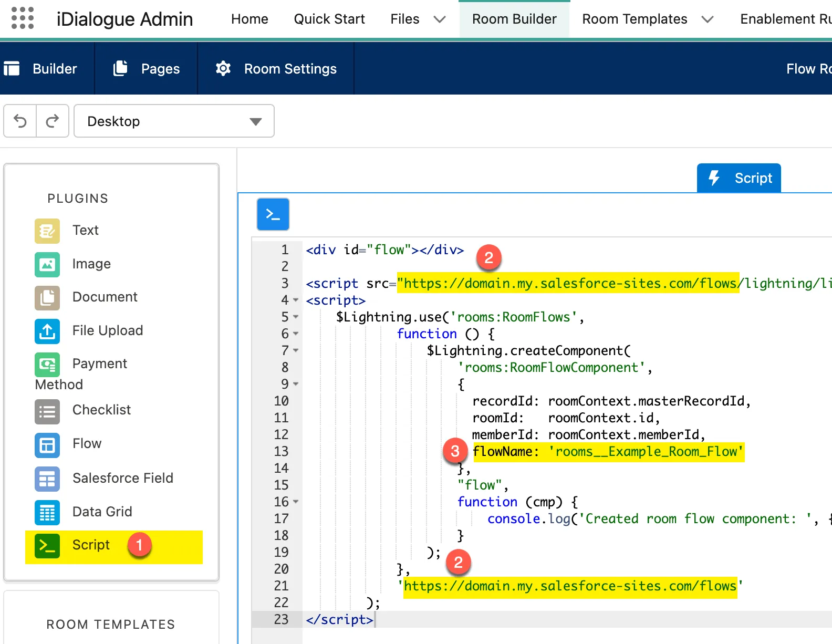Image resolution: width=832 pixels, height=644 pixels.
Task: Collapse code fold at line 6
Action: (x=296, y=334)
